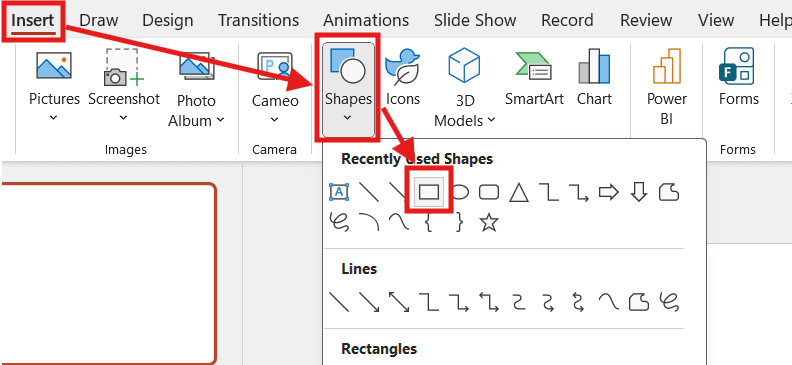This screenshot has width=792, height=365.
Task: Select the Right Arrow block shape
Action: point(609,192)
